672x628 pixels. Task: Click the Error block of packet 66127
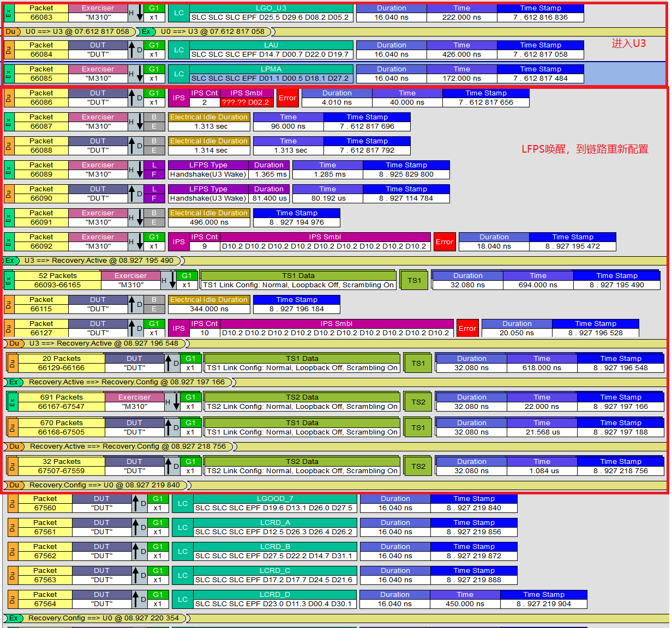(467, 329)
